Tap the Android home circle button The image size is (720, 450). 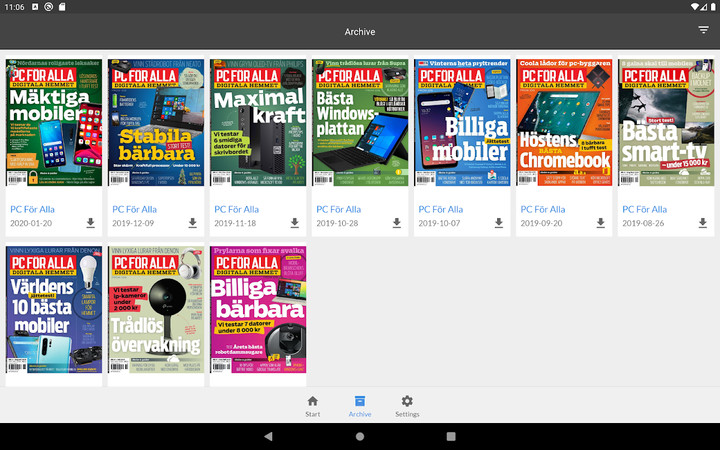tap(360, 437)
